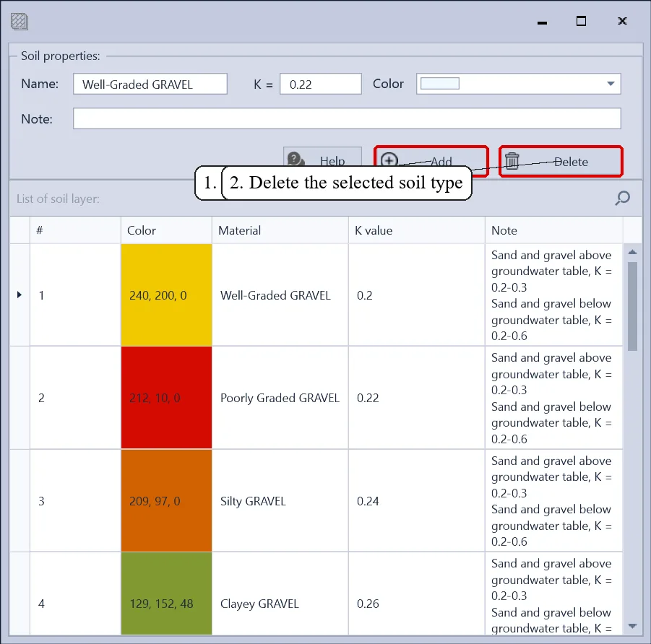Click the row 1 selection arrow indicator

(x=20, y=295)
